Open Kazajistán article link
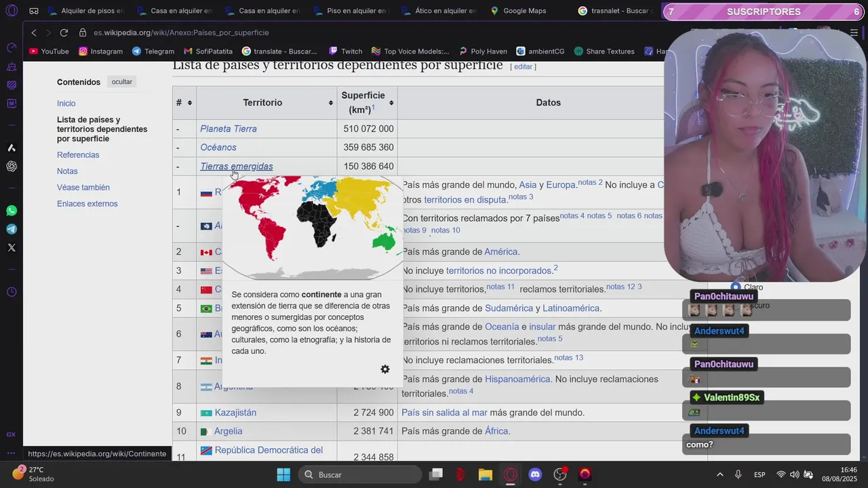868x488 pixels. 235,413
